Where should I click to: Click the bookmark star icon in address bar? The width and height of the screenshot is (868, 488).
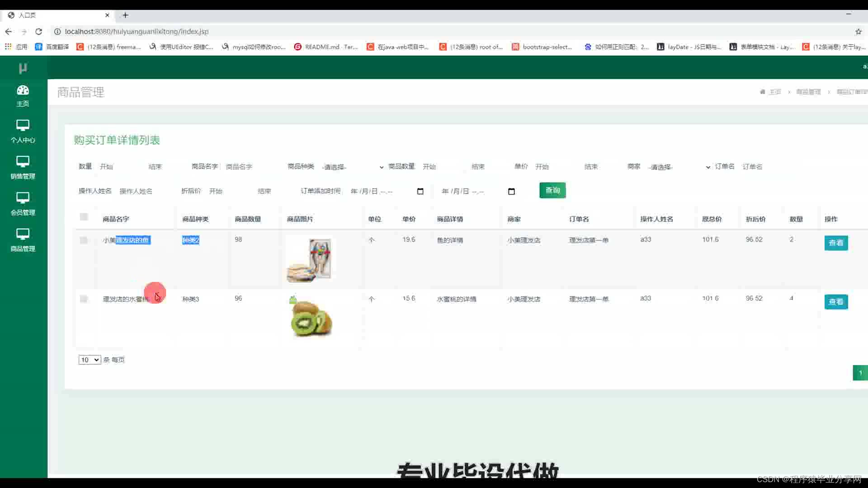pyautogui.click(x=858, y=32)
